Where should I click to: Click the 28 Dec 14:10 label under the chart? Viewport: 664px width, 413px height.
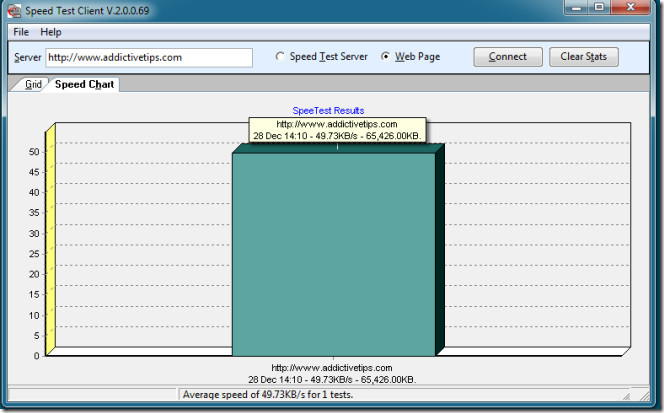332,380
